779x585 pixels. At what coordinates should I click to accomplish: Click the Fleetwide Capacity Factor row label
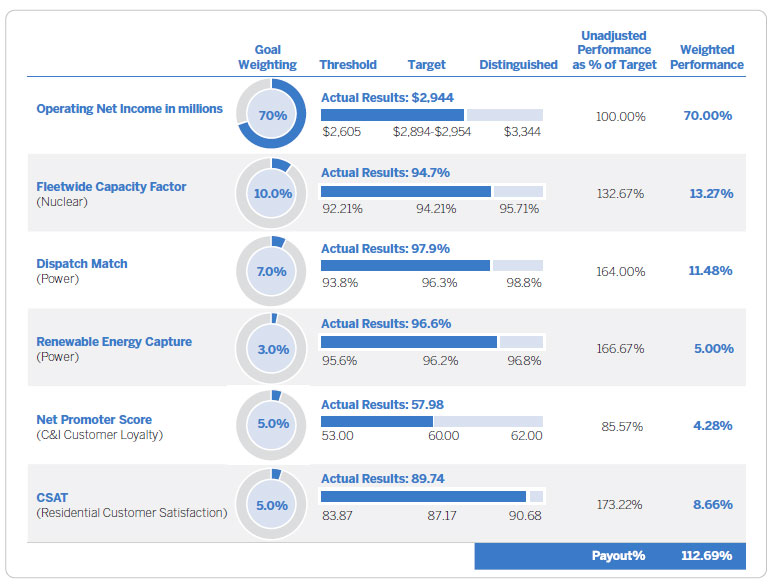111,187
